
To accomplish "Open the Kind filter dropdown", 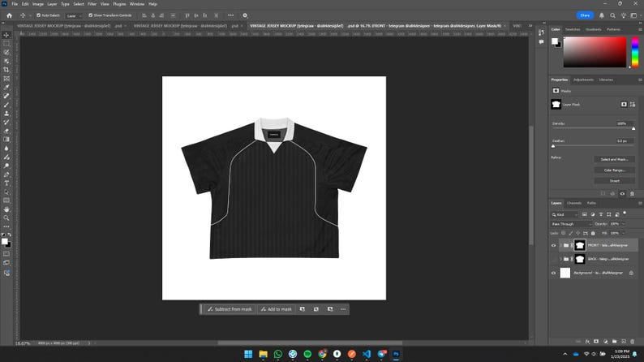I will click(565, 214).
